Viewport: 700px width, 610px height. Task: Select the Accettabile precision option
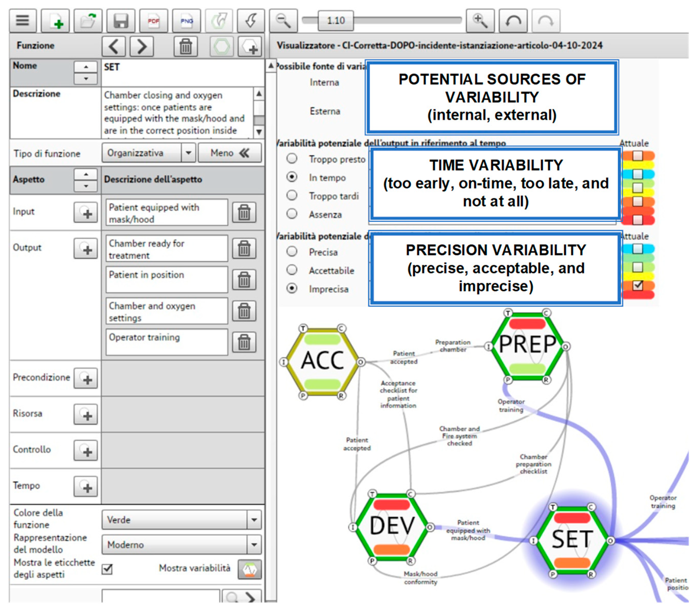click(292, 270)
